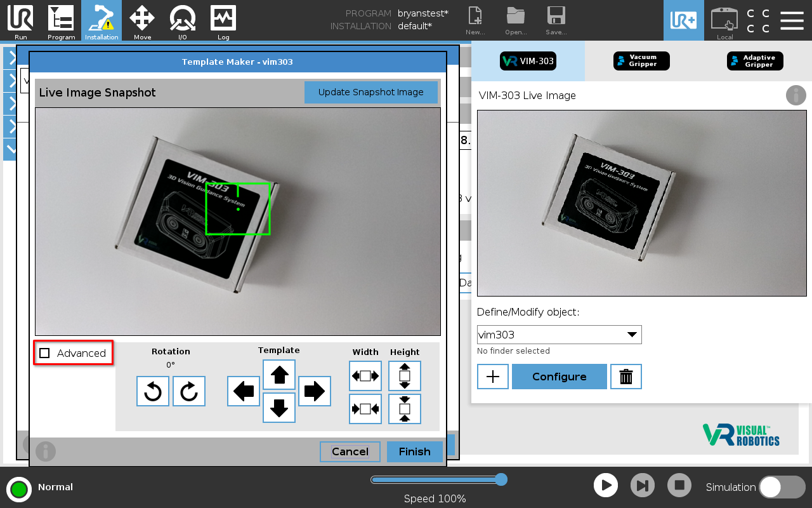The width and height of the screenshot is (812, 508).
Task: Switch to the Vacuum Gripper tab
Action: (641, 61)
